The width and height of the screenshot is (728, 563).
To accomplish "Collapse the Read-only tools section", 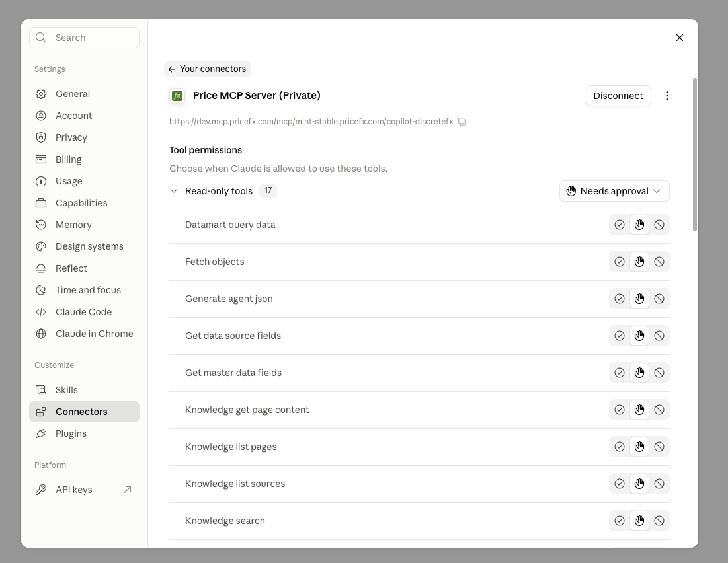I will click(174, 191).
